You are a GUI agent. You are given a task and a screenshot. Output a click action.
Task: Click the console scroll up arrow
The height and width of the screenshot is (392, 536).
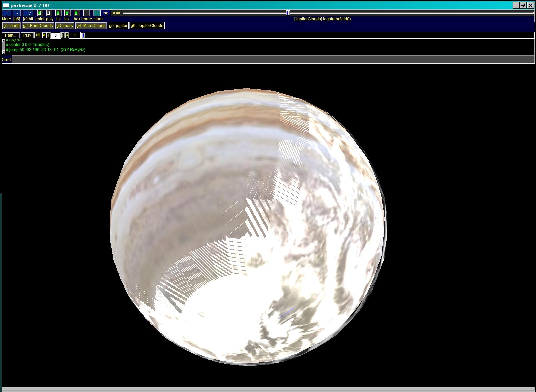tap(3, 40)
